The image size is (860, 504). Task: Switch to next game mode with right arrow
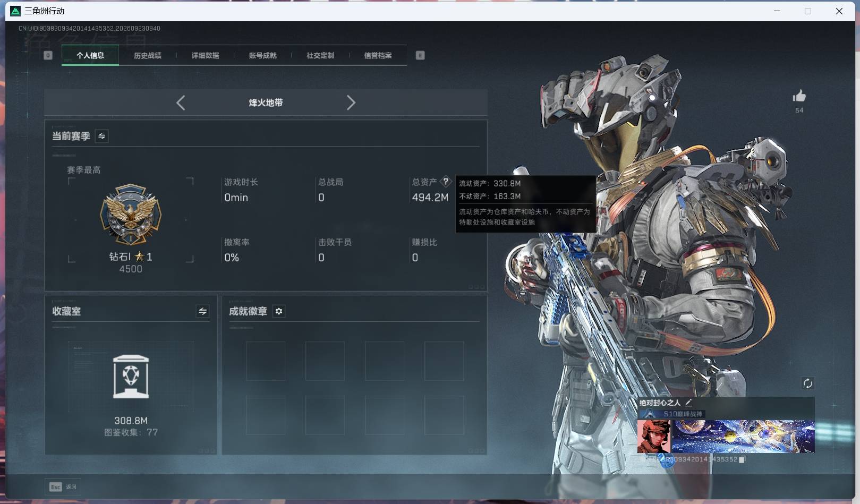tap(351, 102)
